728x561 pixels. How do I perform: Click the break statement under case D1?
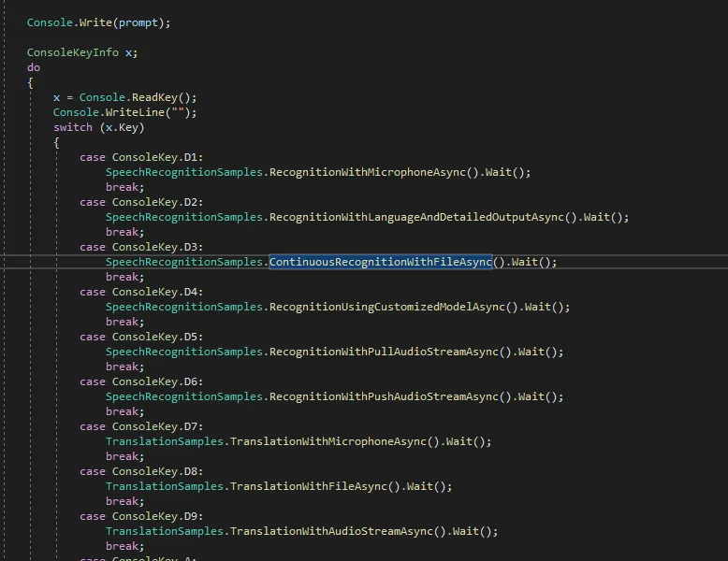pos(124,187)
